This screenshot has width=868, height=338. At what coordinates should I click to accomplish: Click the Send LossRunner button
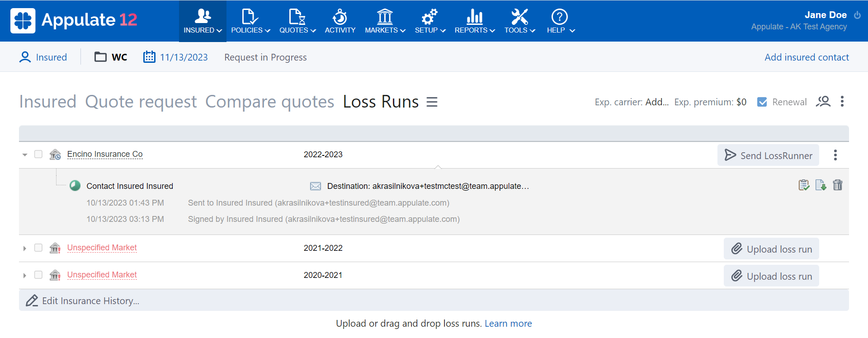click(768, 155)
